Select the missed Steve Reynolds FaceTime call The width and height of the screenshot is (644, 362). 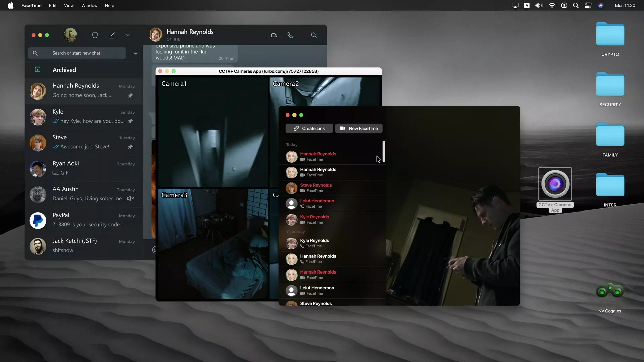pyautogui.click(x=332, y=188)
